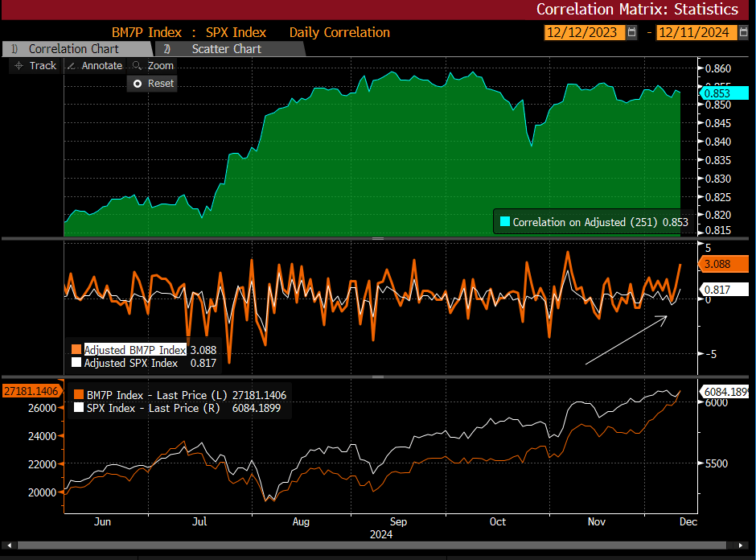The width and height of the screenshot is (756, 560).
Task: Click the divider handle below the correlation chart
Action: [376, 238]
